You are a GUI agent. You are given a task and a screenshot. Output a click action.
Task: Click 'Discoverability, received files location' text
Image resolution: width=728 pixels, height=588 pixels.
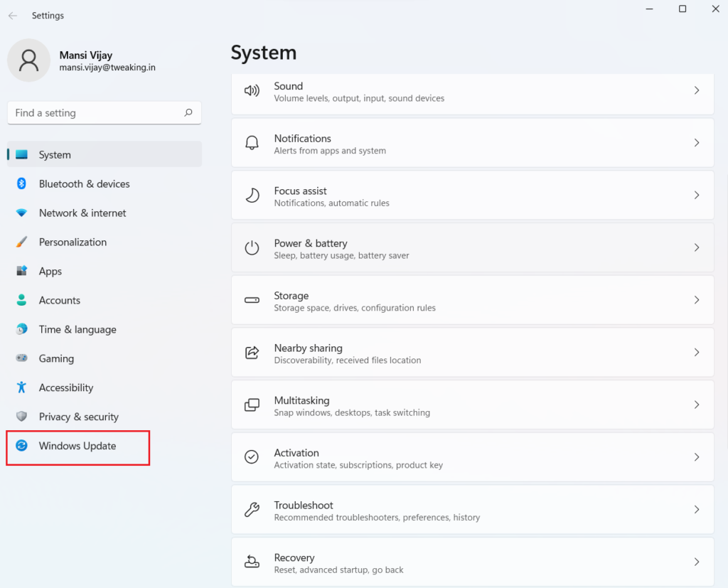[347, 360]
